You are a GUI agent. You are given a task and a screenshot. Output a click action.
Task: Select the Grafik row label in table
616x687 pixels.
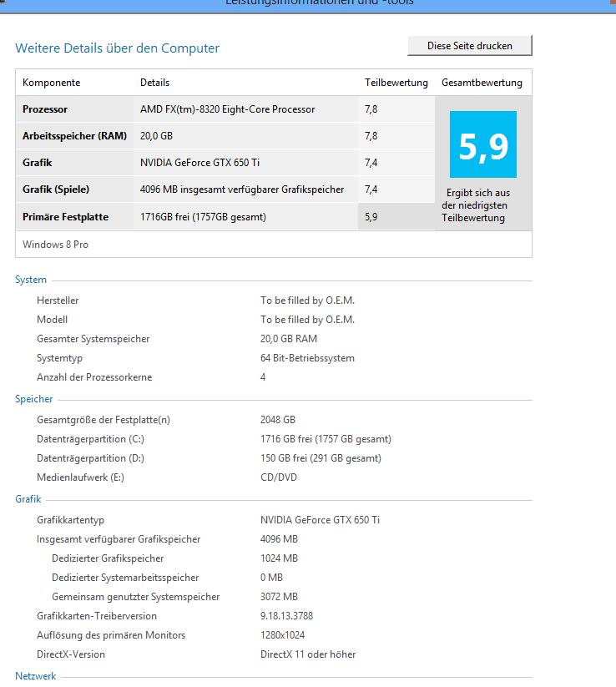click(x=38, y=163)
